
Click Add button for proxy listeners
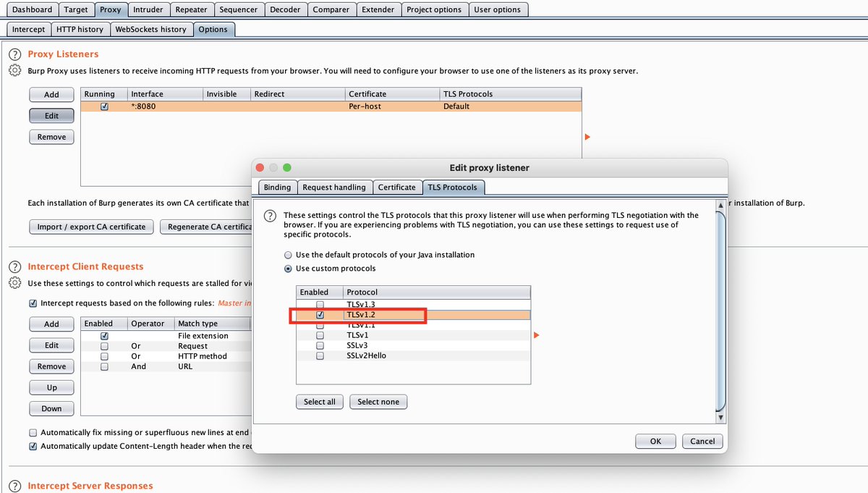point(51,95)
